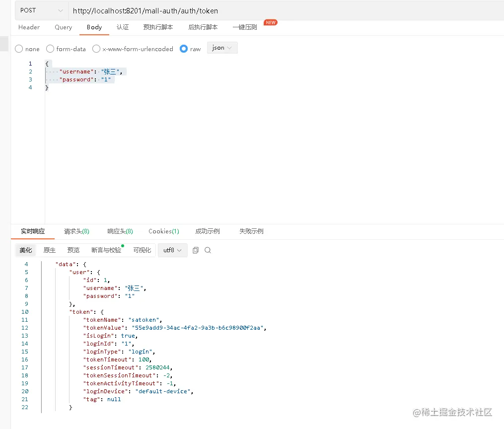Click response line number 12 in gutter

[25, 328]
